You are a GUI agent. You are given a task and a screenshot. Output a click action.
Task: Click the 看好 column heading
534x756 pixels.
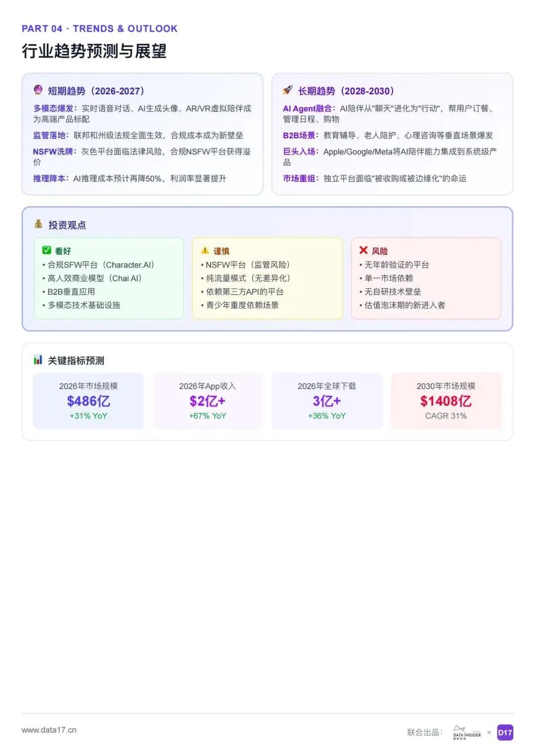click(x=63, y=251)
